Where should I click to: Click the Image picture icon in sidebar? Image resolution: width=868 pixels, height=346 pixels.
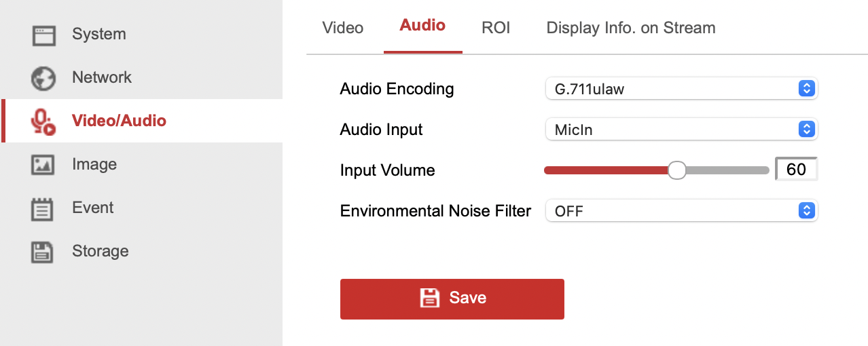point(43,165)
